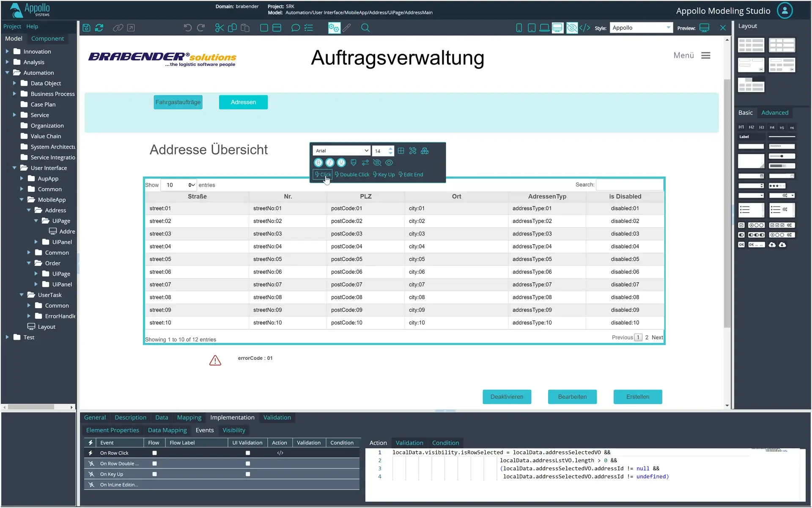Click the Erstellen button

[x=638, y=397]
